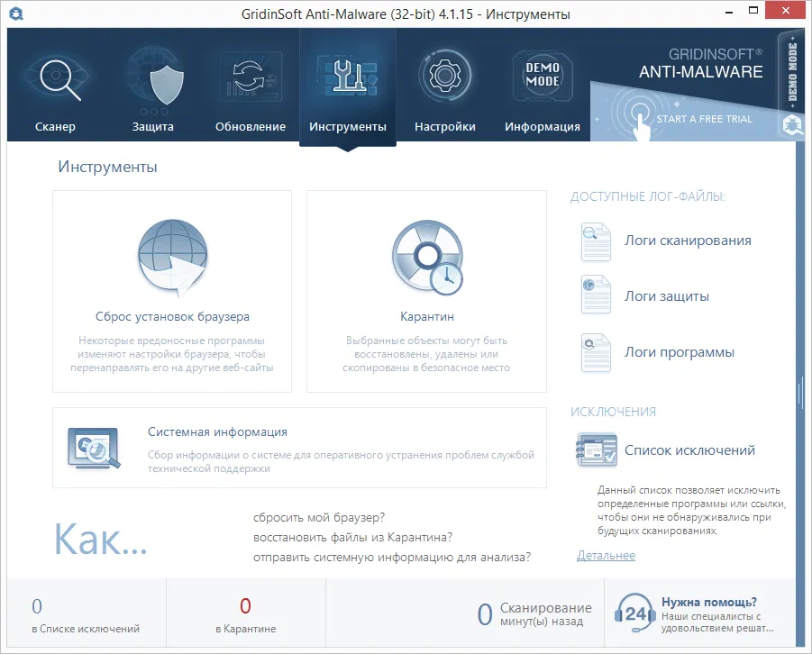The width and height of the screenshot is (812, 654).
Task: Click the browser reset globe icon
Action: (172, 258)
